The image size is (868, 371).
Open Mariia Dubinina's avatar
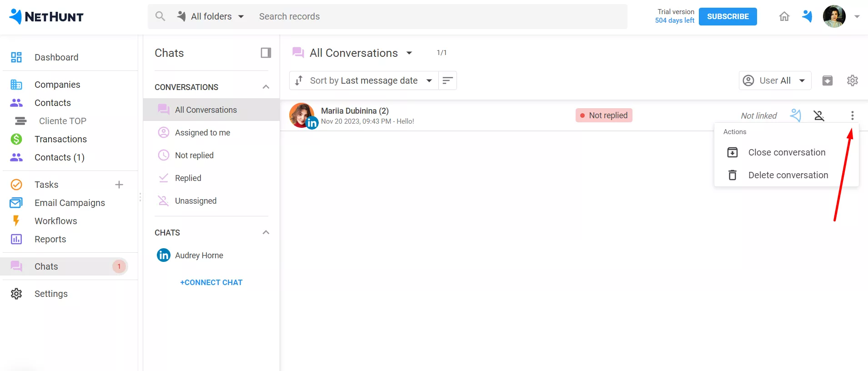point(302,115)
